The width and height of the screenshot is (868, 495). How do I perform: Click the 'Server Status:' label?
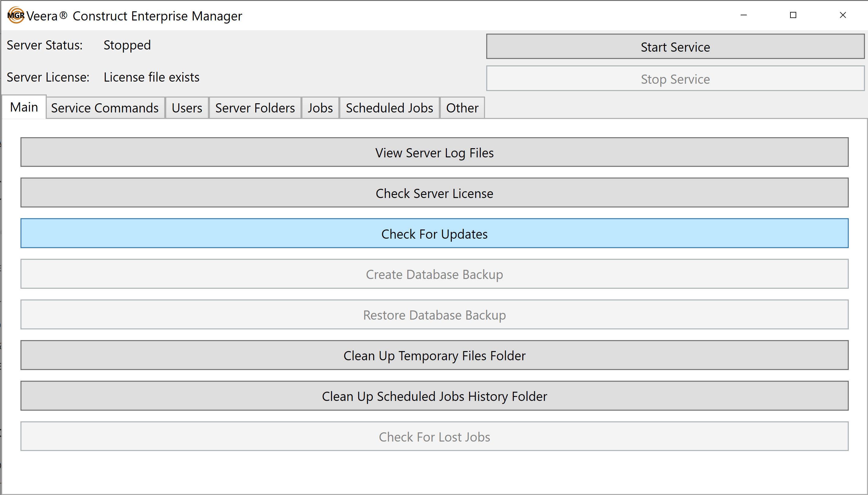coord(45,45)
